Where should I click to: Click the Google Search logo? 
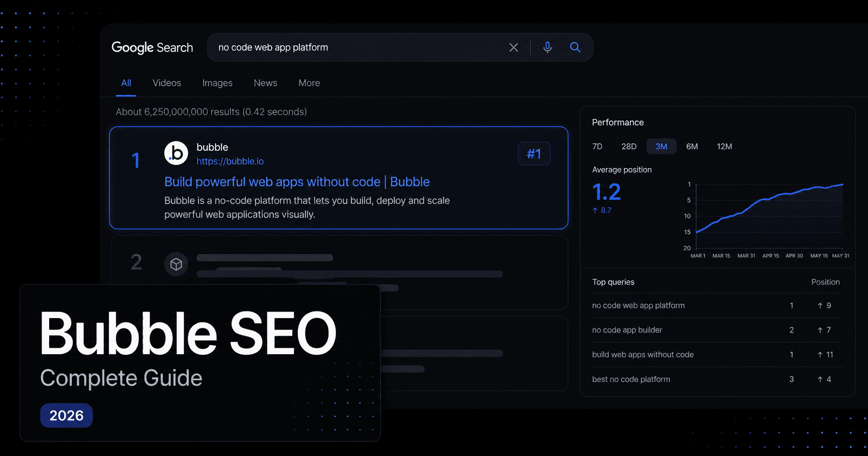[152, 48]
